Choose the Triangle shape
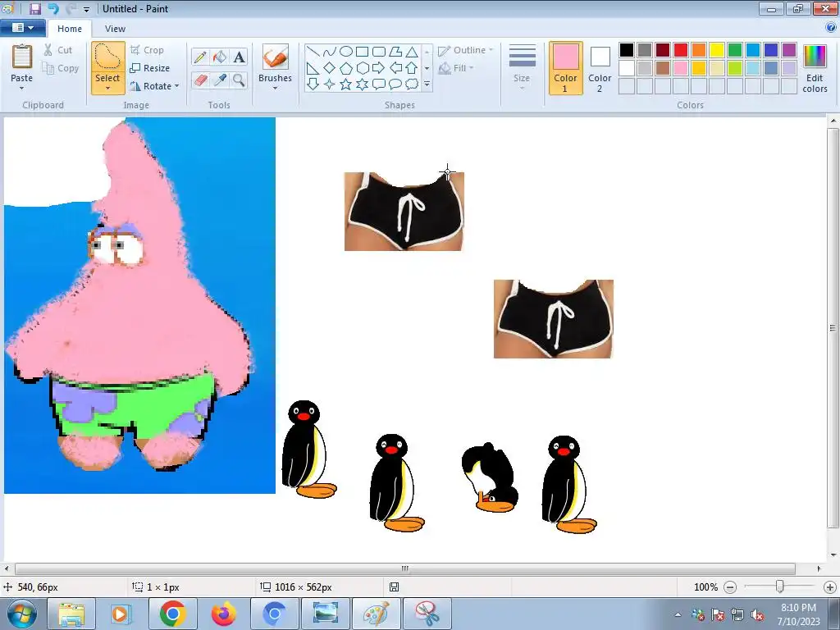 (x=412, y=52)
